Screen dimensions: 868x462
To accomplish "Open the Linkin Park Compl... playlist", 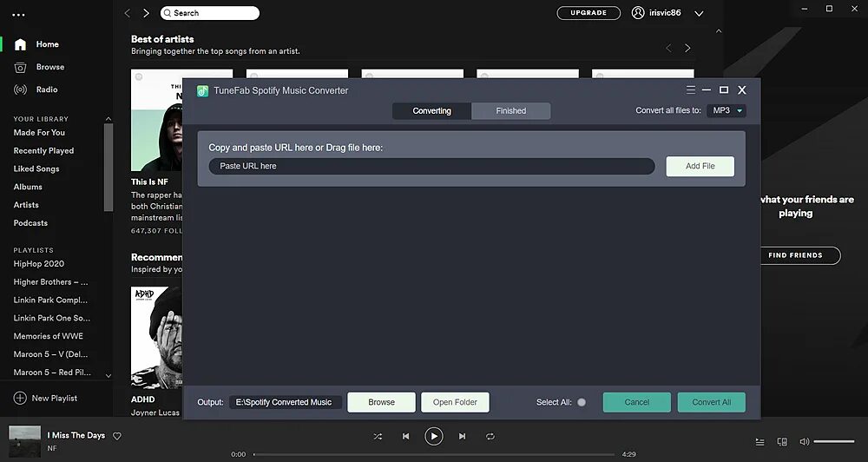I will coord(50,300).
